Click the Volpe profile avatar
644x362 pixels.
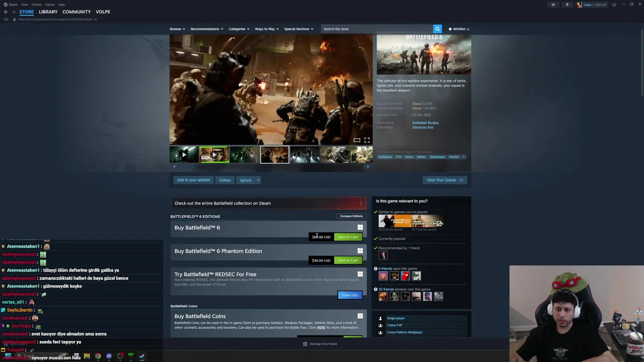(579, 5)
